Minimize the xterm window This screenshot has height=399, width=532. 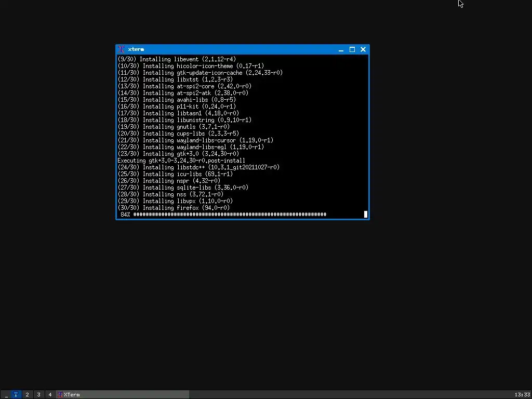click(341, 49)
